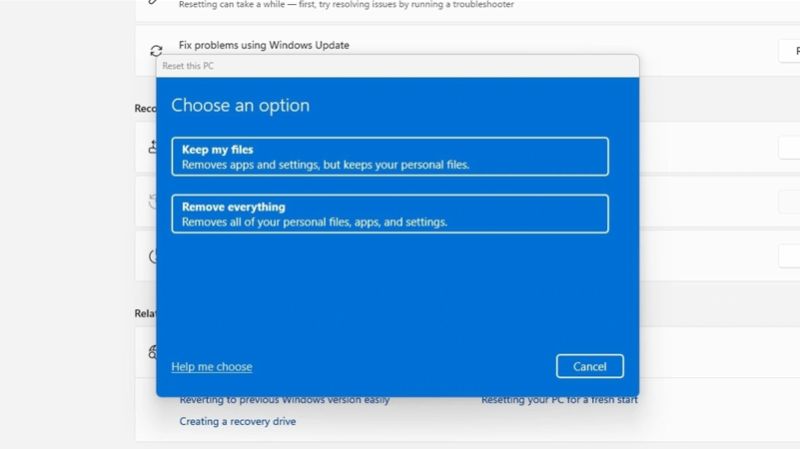Open Creating a recovery drive link
This screenshot has height=449, width=800.
click(238, 421)
